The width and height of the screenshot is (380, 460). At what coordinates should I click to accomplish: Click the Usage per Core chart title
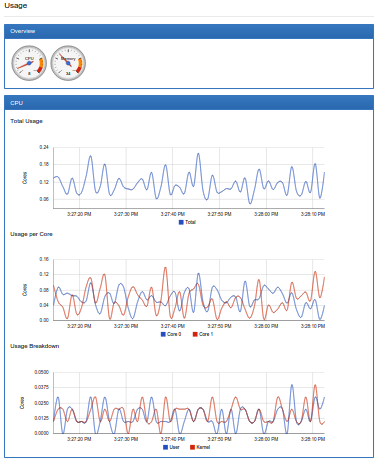tap(31, 234)
